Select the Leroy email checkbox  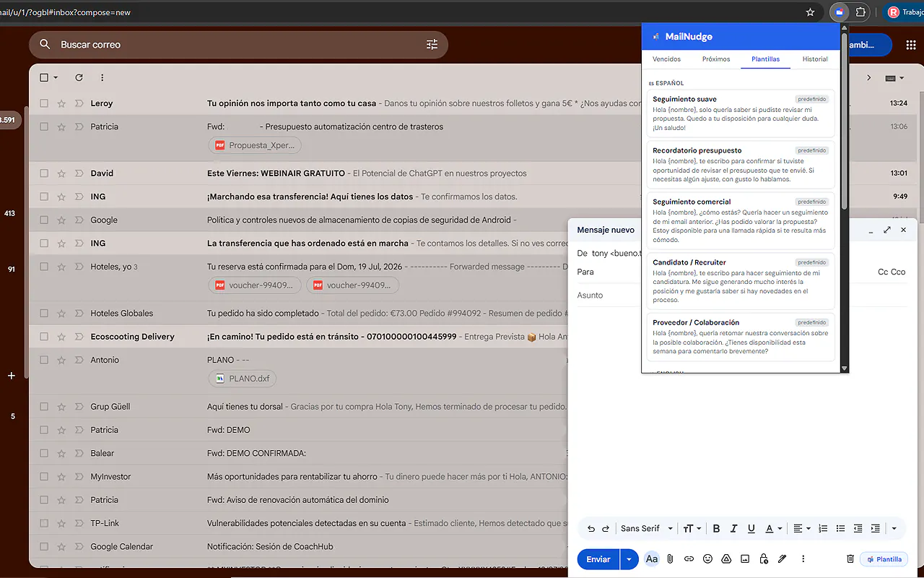[x=44, y=103]
